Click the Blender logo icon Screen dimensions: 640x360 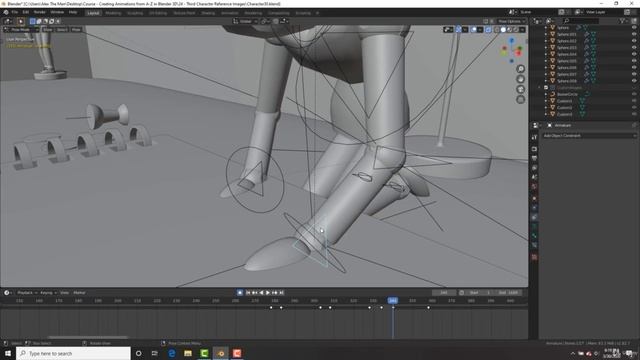(x=6, y=12)
